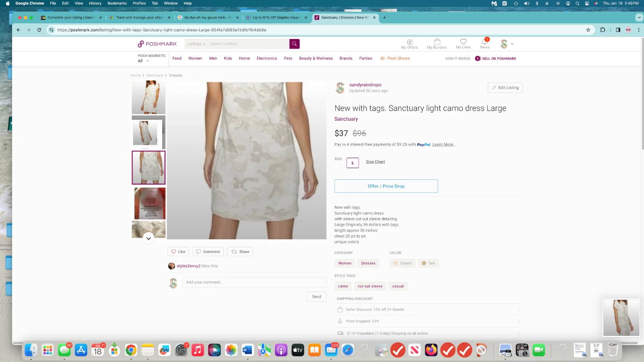Screen dimensions: 644x362
Task: Open Chrome Bookmarks menu
Action: [117, 3]
